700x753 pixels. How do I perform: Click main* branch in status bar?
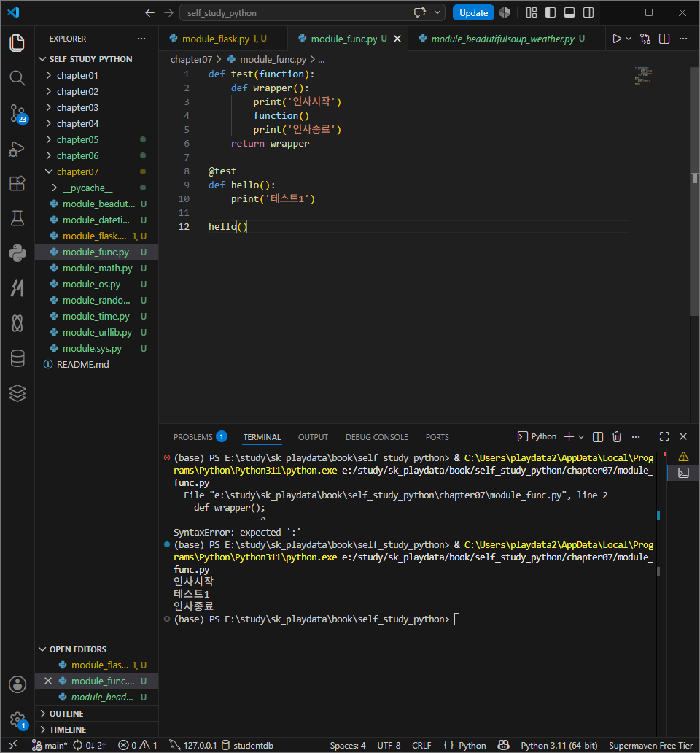pyautogui.click(x=50, y=745)
